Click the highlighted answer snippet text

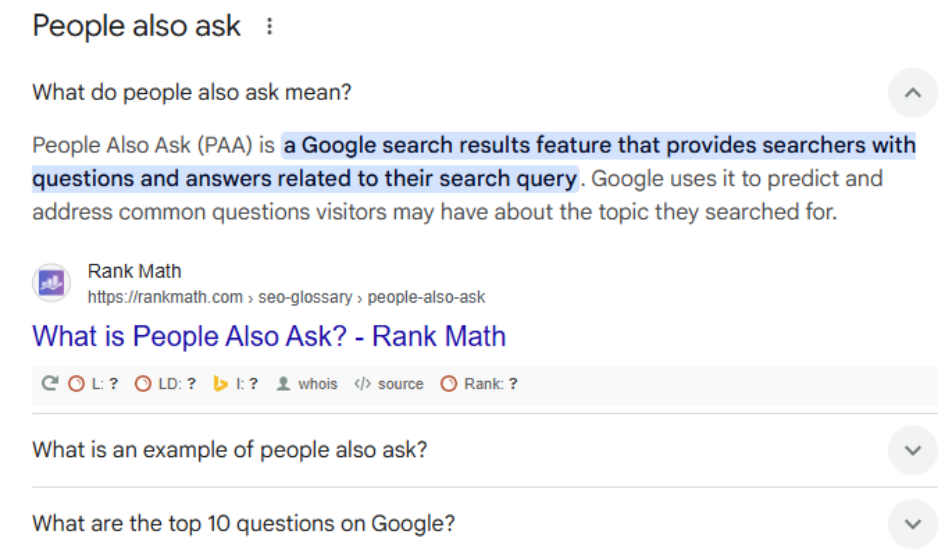point(598,146)
